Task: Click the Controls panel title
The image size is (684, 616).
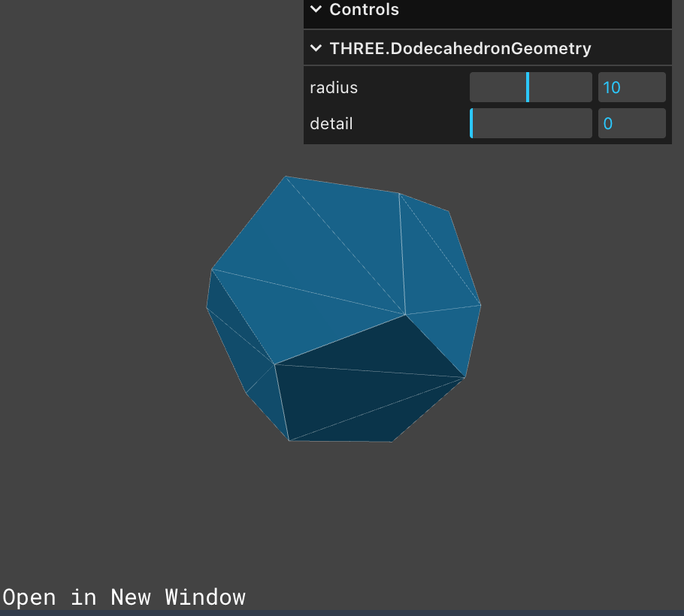Action: [x=364, y=9]
